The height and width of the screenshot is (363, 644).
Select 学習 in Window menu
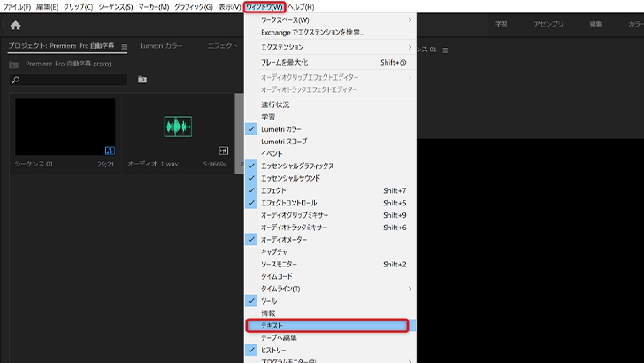coord(330,117)
